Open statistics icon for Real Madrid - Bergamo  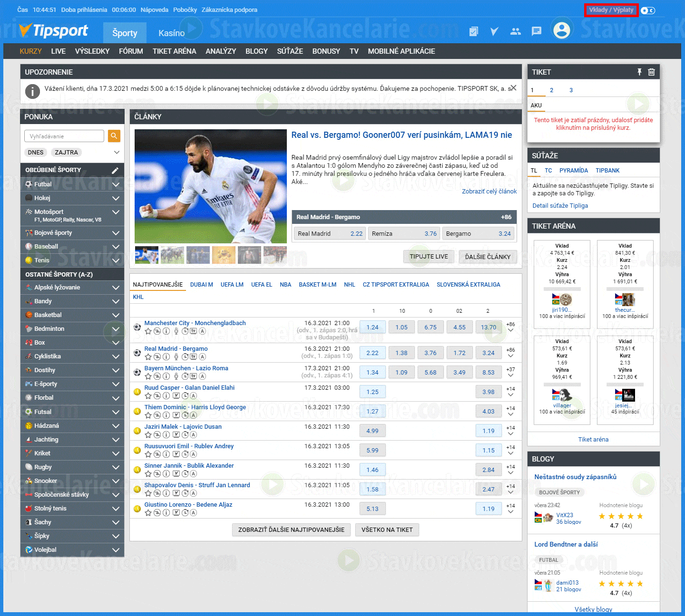click(x=157, y=356)
